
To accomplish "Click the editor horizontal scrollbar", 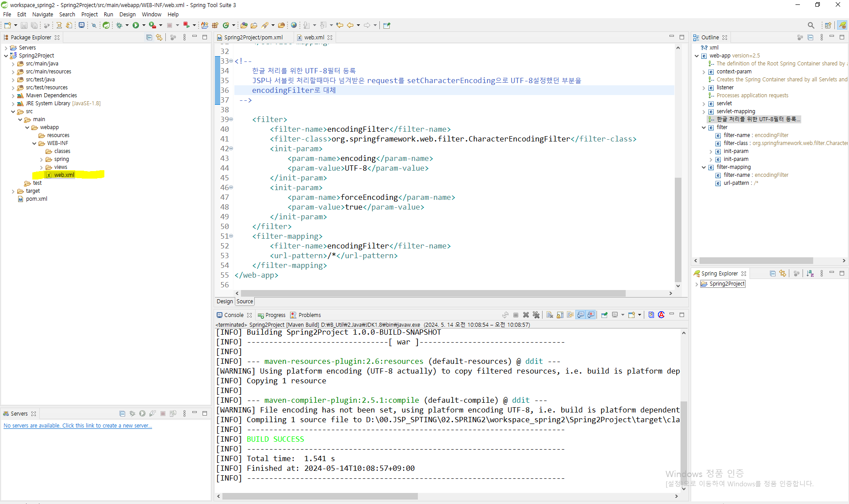I will pyautogui.click(x=433, y=293).
